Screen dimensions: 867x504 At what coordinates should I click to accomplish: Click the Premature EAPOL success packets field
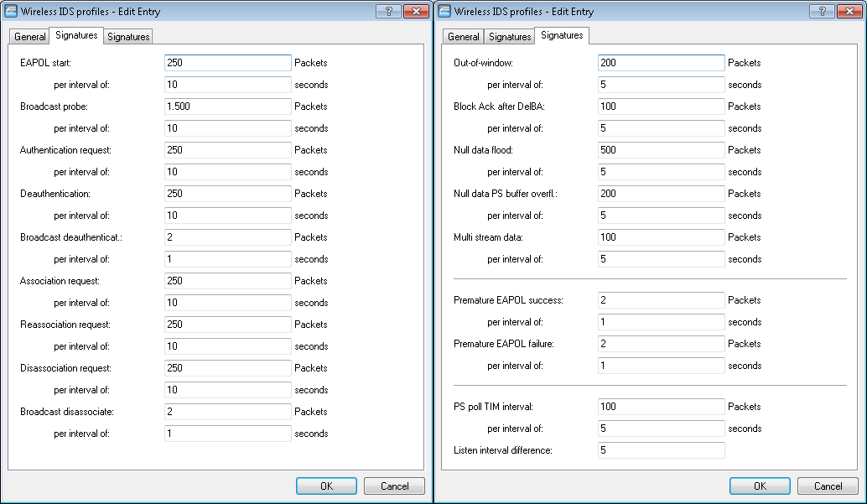coord(661,300)
